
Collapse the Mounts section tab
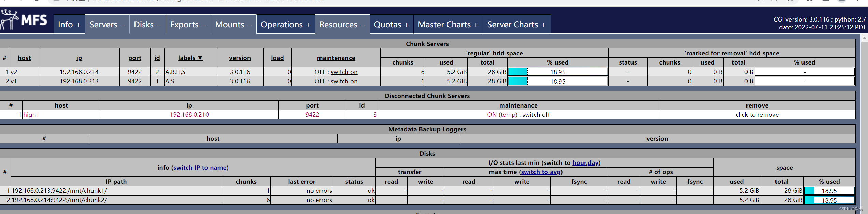click(x=233, y=25)
